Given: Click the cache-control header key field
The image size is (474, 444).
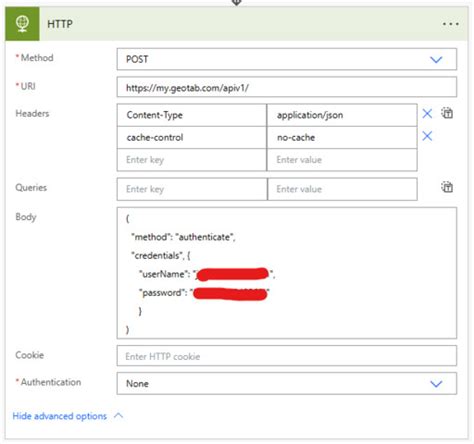Looking at the screenshot, I should click(x=192, y=137).
